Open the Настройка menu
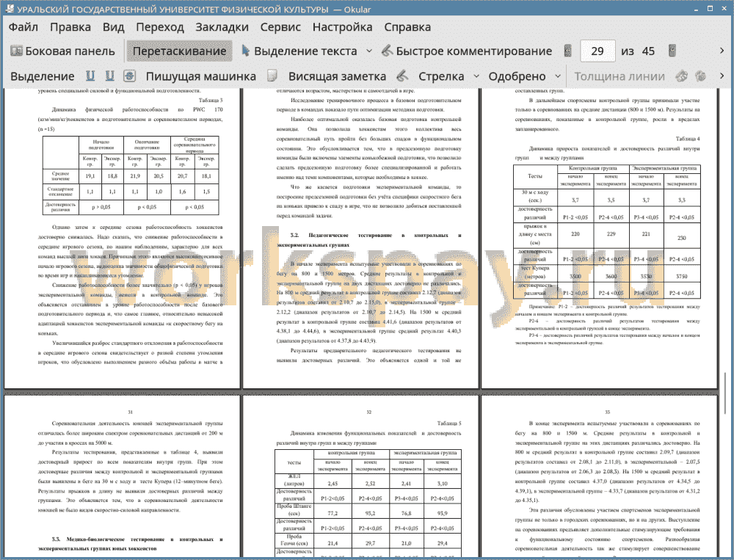 (x=342, y=27)
